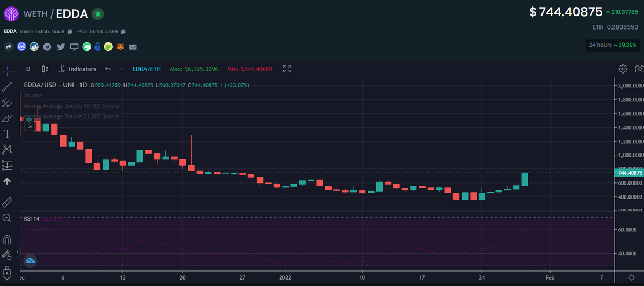Click the ETH 0.2896359 price text
The width and height of the screenshot is (644, 286).
click(x=615, y=26)
